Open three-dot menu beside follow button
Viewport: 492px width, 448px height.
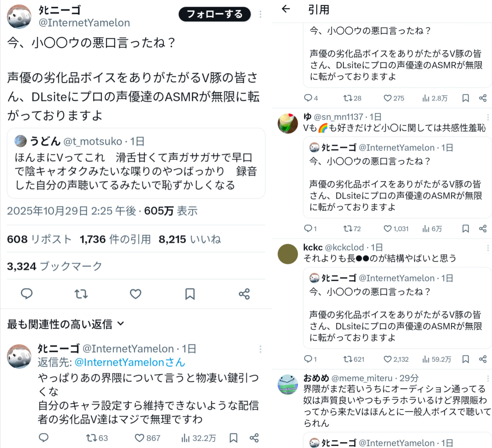click(260, 14)
